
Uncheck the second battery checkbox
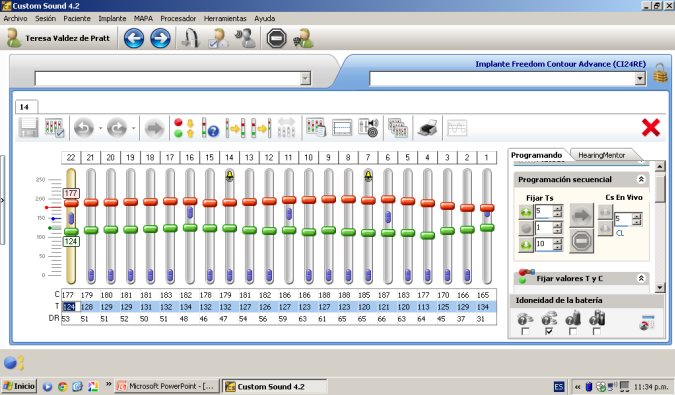tap(549, 331)
